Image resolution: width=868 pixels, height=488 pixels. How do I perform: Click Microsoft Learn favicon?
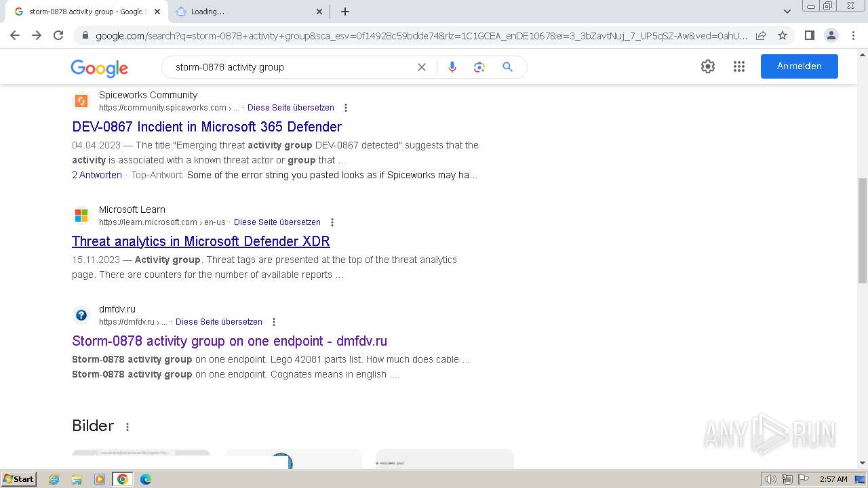[x=81, y=216]
